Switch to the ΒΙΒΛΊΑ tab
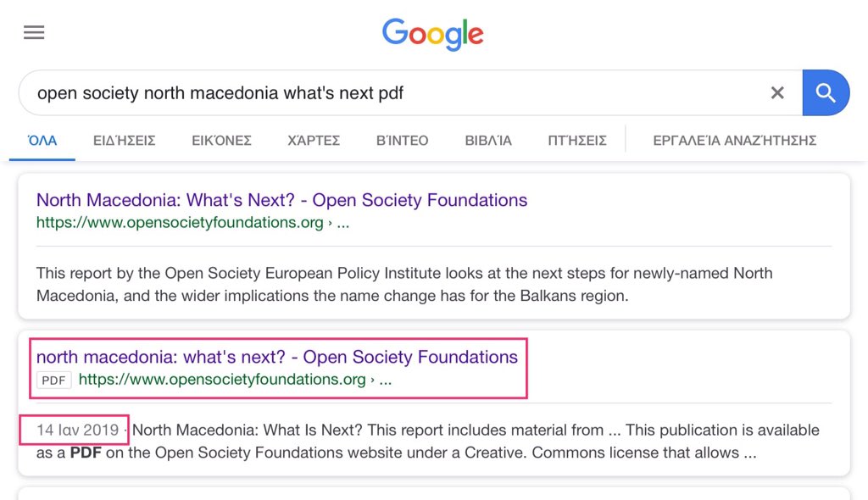This screenshot has width=868, height=500. click(488, 141)
